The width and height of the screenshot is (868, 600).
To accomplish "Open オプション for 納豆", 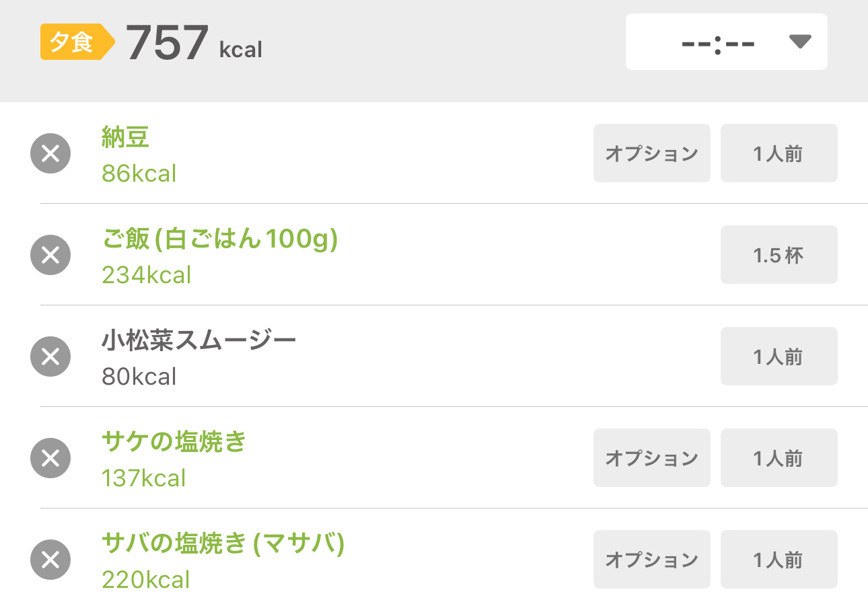I will [x=651, y=153].
